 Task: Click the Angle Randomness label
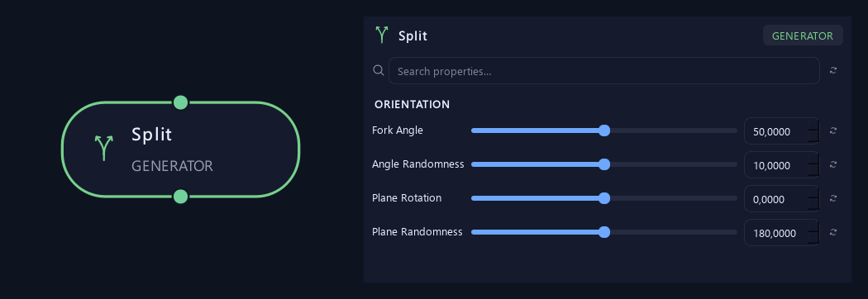click(x=418, y=164)
